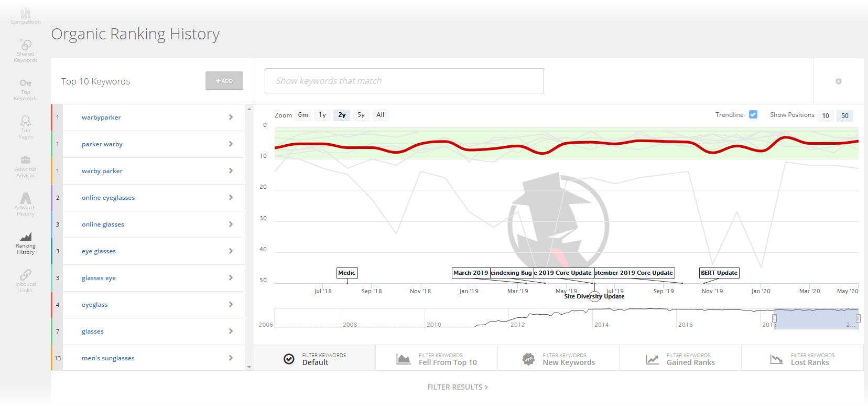Open the glasses keyword link
The image size is (868, 407).
[x=93, y=331]
